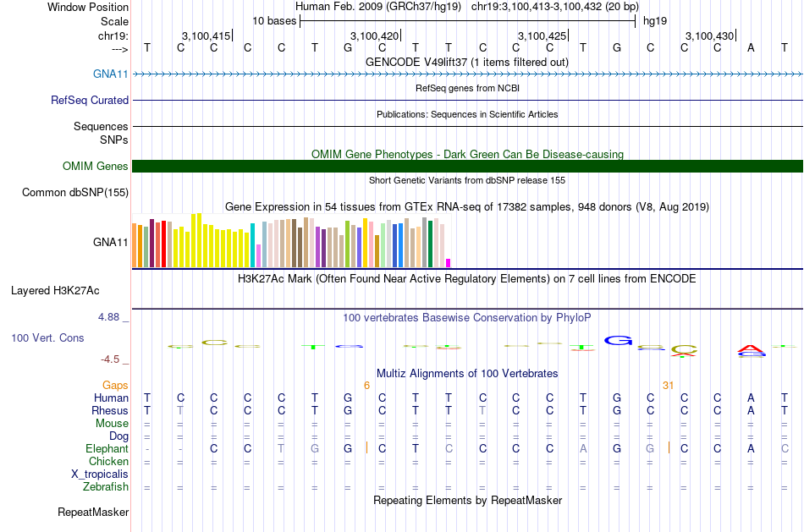Image resolution: width=804 pixels, height=532 pixels.
Task: Click the orange gap number 31
Action: point(668,385)
